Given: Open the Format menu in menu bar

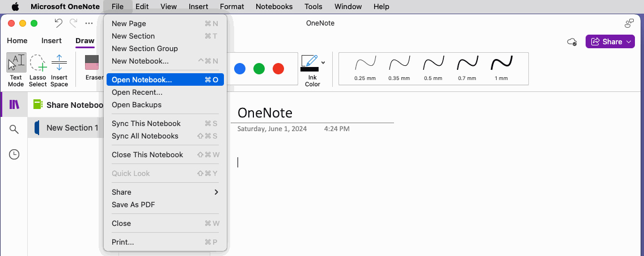Looking at the screenshot, I should tap(232, 7).
